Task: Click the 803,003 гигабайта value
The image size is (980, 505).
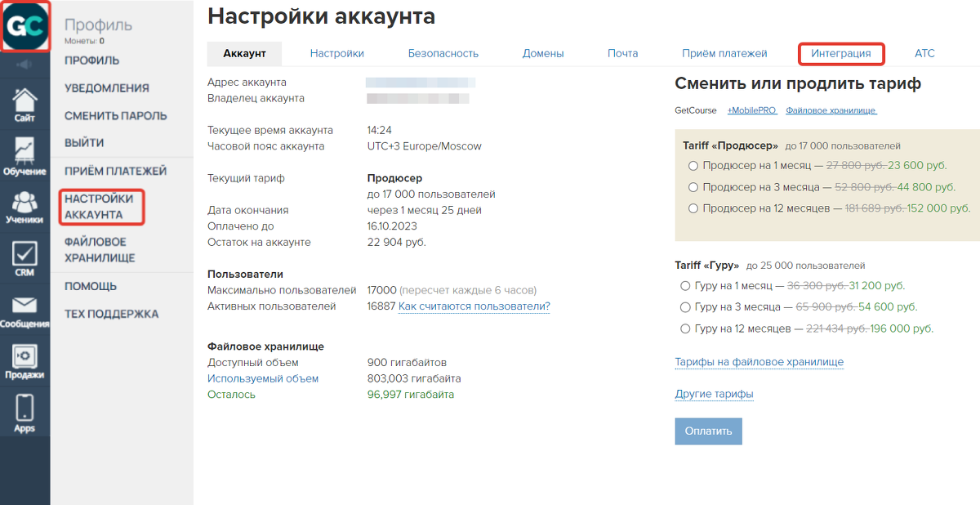Action: 414,378
